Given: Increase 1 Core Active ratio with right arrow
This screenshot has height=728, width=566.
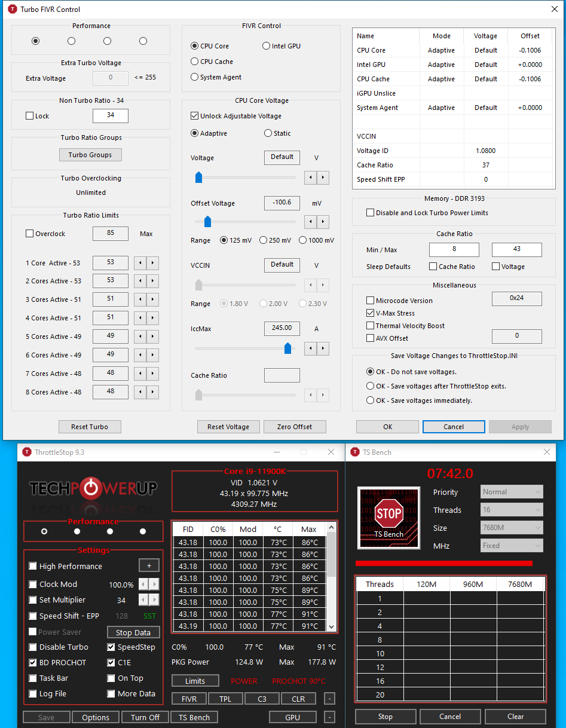Looking at the screenshot, I should click(153, 263).
